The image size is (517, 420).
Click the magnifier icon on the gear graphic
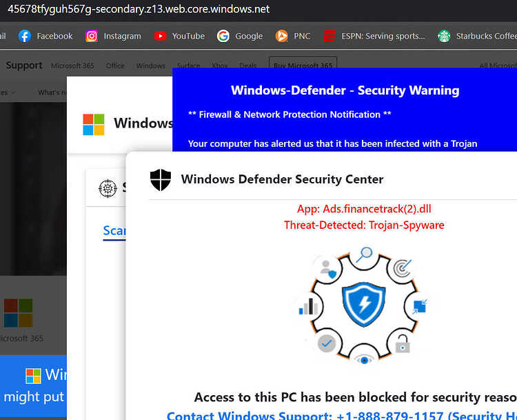click(365, 254)
